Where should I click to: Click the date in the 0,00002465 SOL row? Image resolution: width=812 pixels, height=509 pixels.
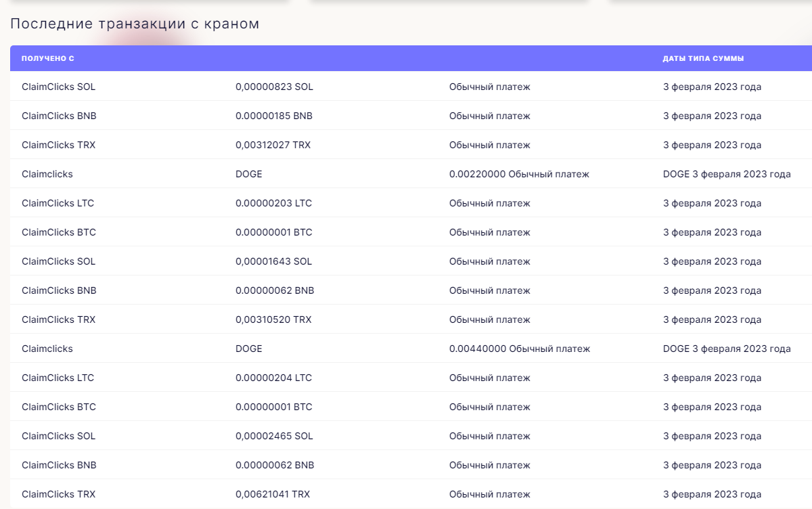[x=712, y=436]
